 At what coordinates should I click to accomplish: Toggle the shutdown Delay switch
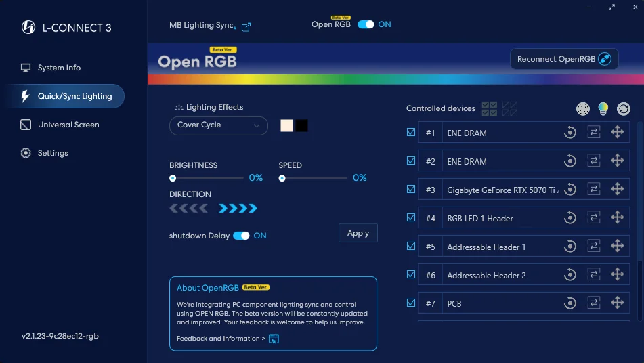click(241, 236)
